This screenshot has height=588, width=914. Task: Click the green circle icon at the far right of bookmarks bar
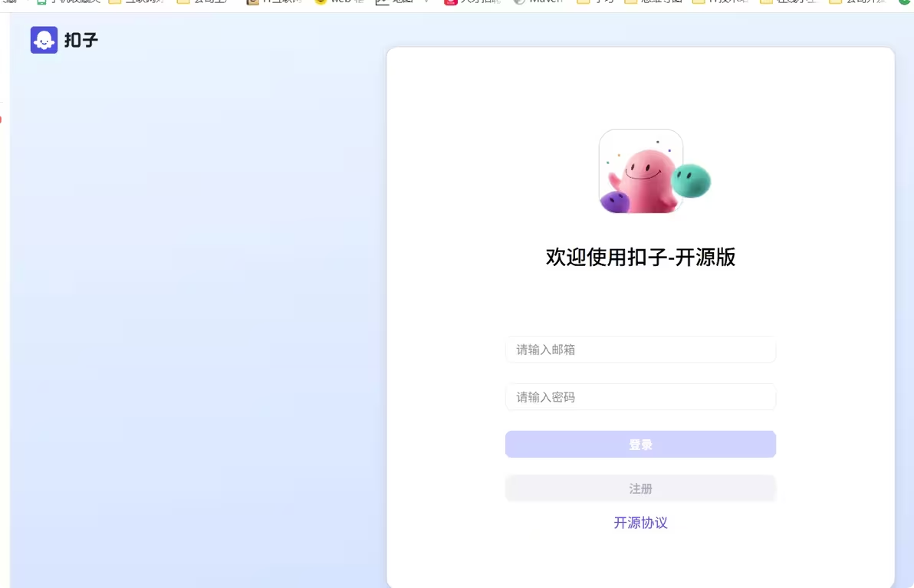(906, 3)
